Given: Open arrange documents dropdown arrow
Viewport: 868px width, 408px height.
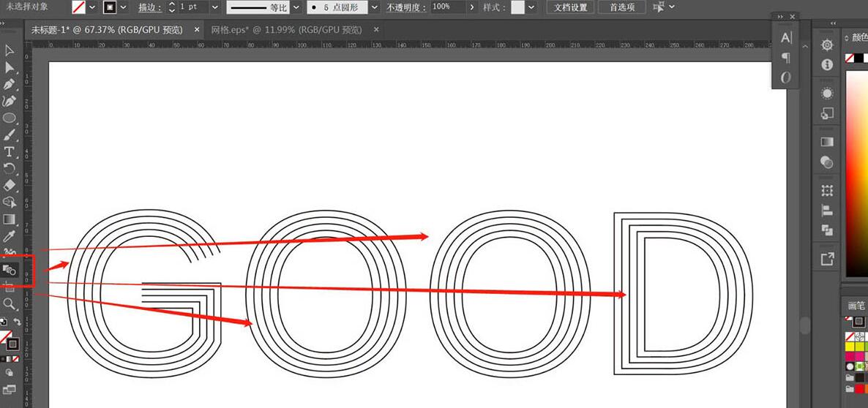Looking at the screenshot, I should pyautogui.click(x=672, y=7).
